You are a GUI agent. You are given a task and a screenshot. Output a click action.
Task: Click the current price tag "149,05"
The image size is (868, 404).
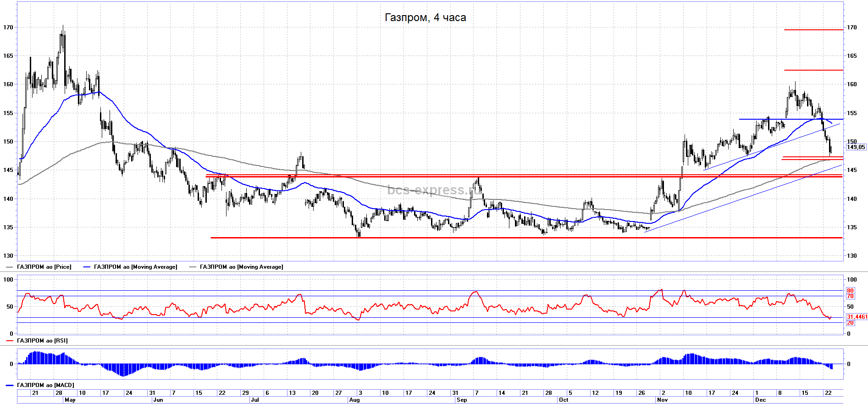tap(856, 147)
